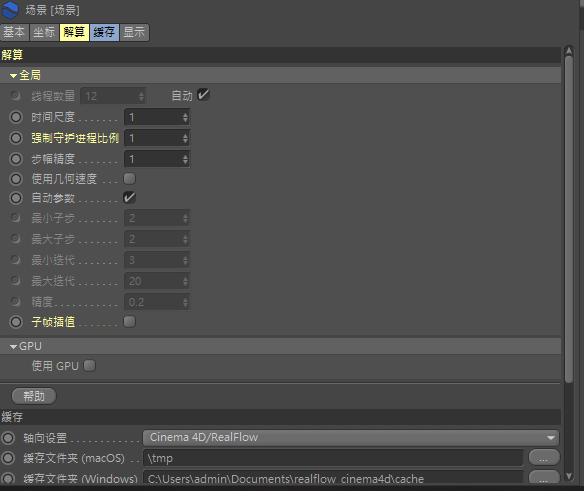Click the scrollbar up arrow
Screen dimensions: 584x491
(569, 50)
